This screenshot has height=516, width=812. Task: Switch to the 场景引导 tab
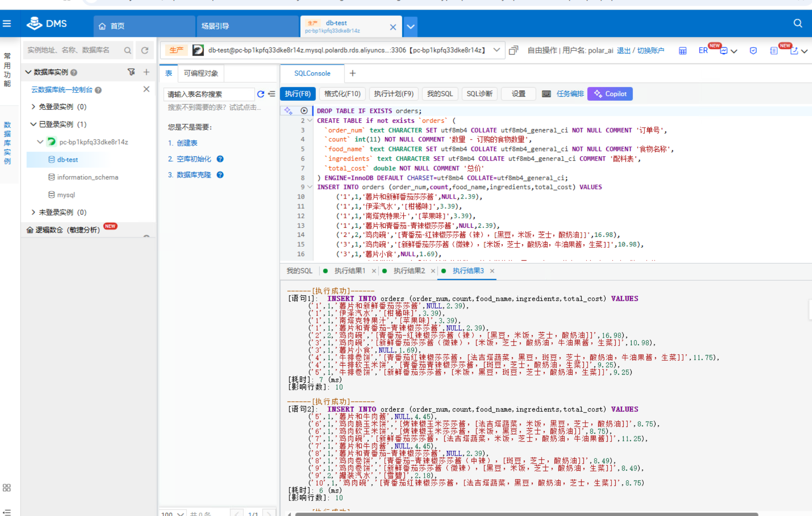click(x=248, y=26)
